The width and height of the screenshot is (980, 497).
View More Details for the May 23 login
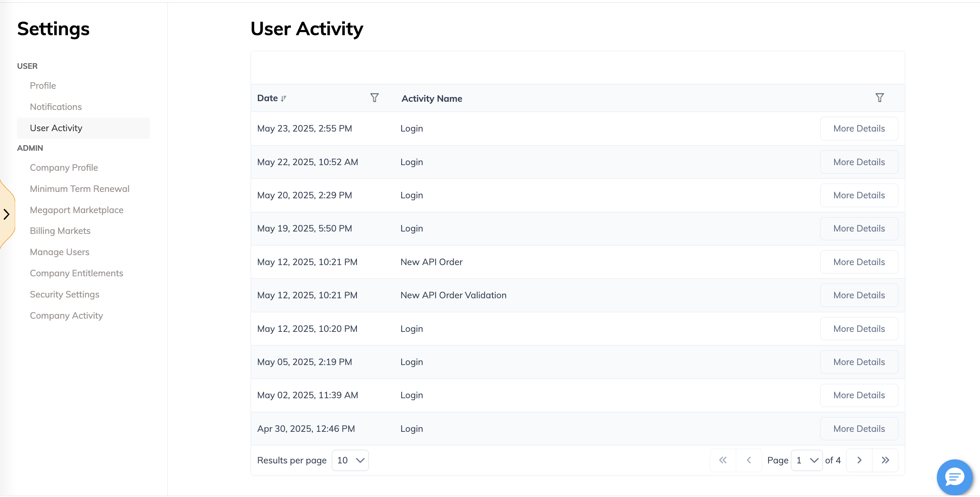[x=859, y=128]
